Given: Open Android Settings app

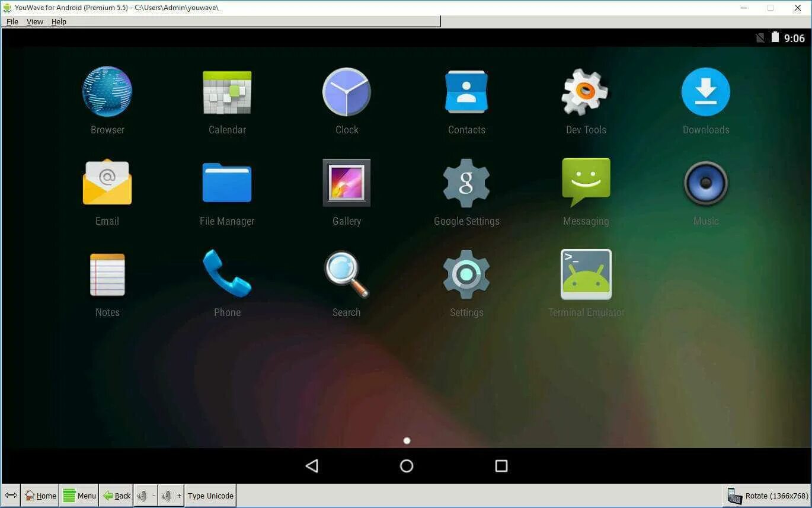Looking at the screenshot, I should pyautogui.click(x=466, y=274).
